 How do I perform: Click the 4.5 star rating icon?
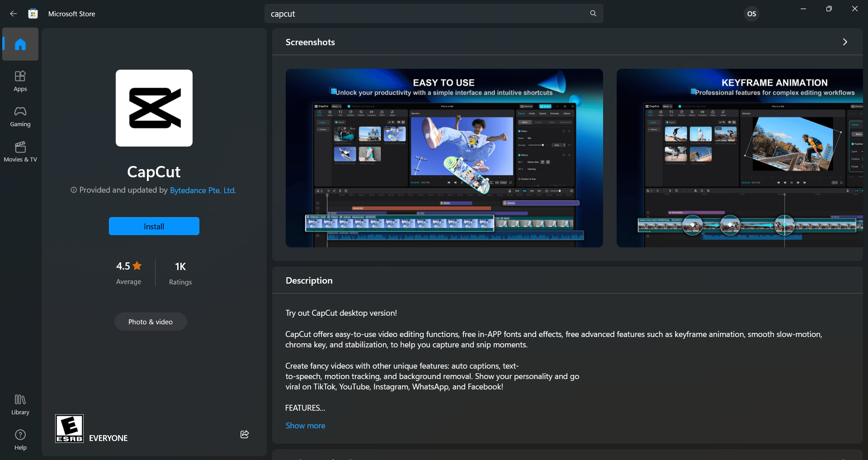(x=137, y=266)
